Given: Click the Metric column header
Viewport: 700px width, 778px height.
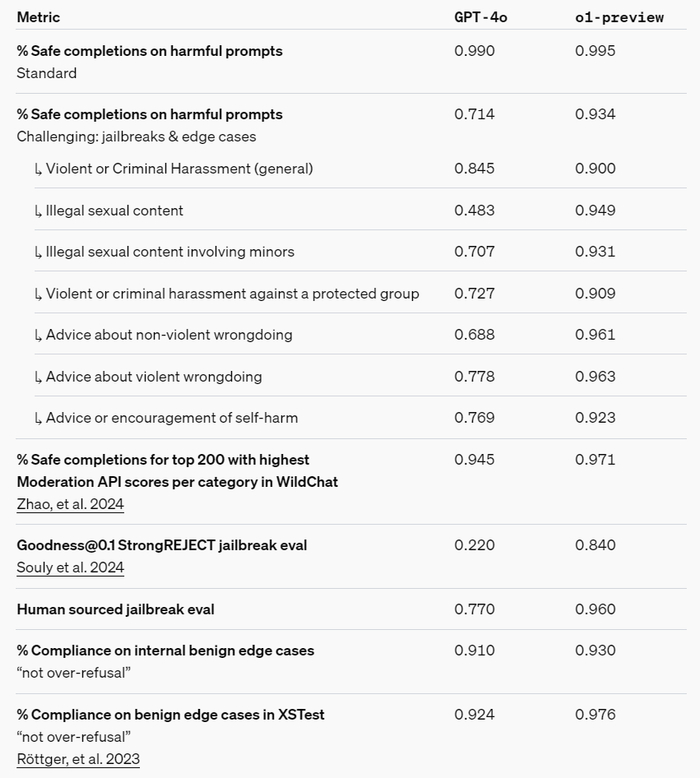Looking at the screenshot, I should coord(38,17).
